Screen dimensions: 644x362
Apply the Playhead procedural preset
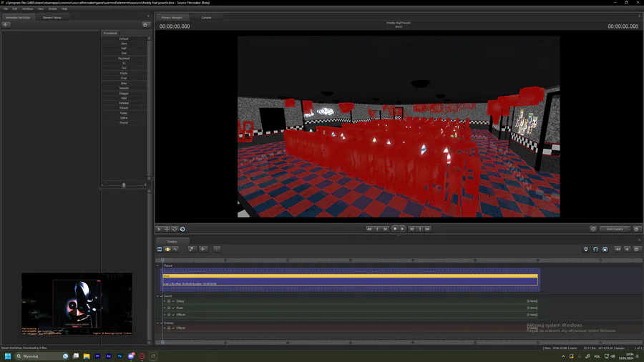124,58
